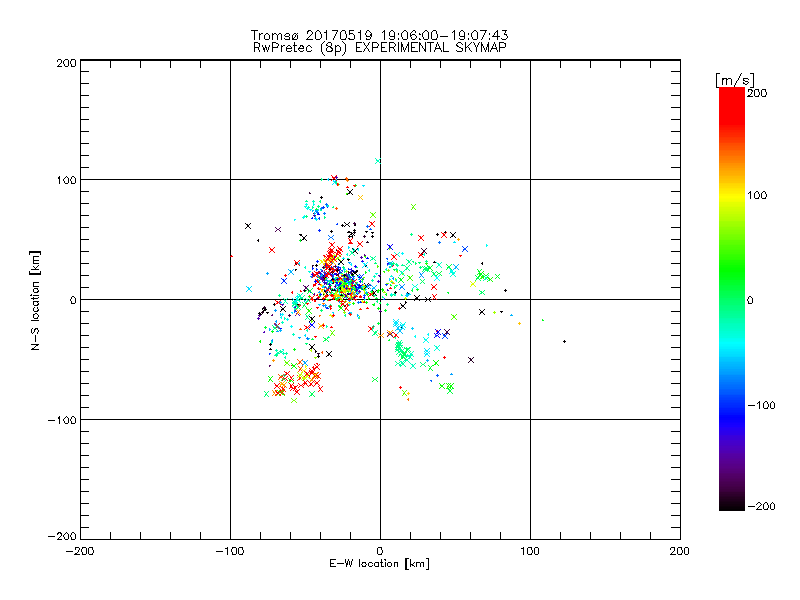Click the y-axis tick label '200' at top left

66,63
